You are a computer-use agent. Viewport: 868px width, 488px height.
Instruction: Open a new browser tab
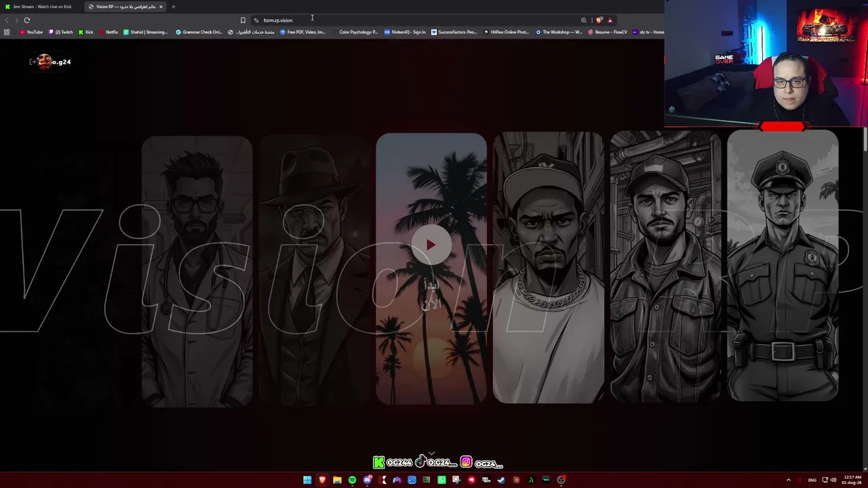(173, 7)
